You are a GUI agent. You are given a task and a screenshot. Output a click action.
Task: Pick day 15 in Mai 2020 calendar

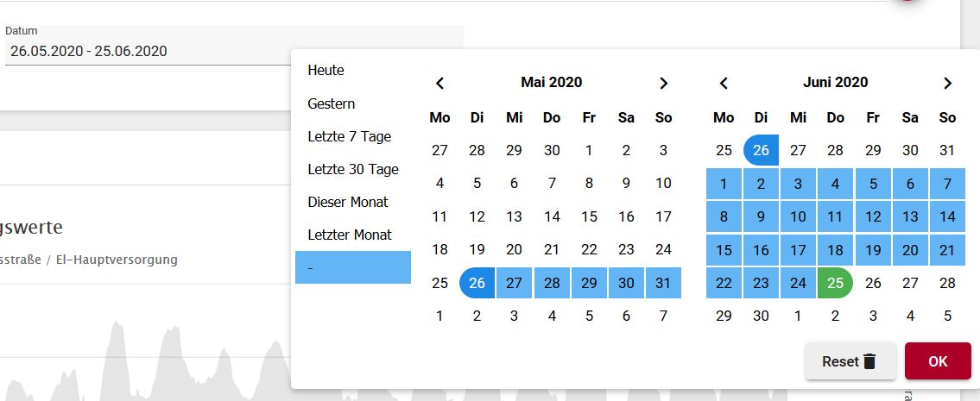tap(589, 216)
